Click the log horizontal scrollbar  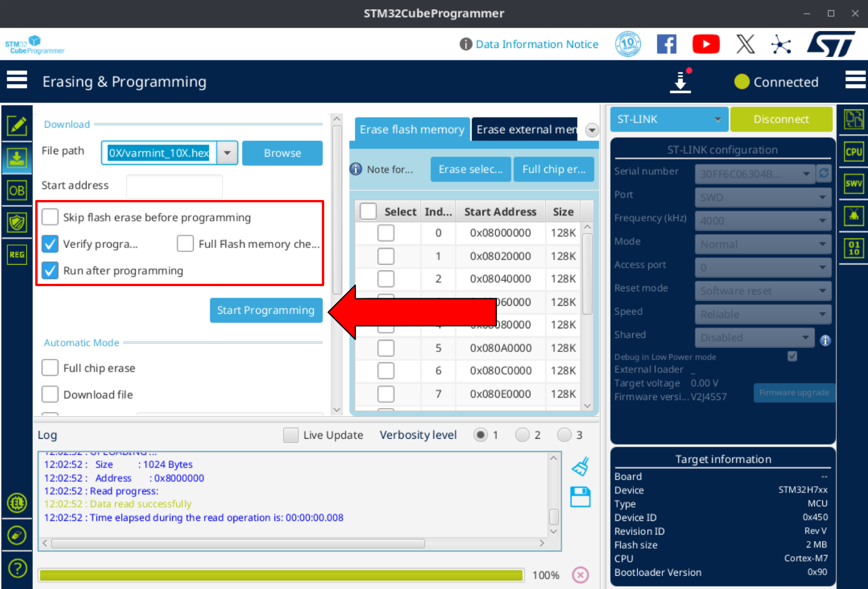(x=238, y=543)
